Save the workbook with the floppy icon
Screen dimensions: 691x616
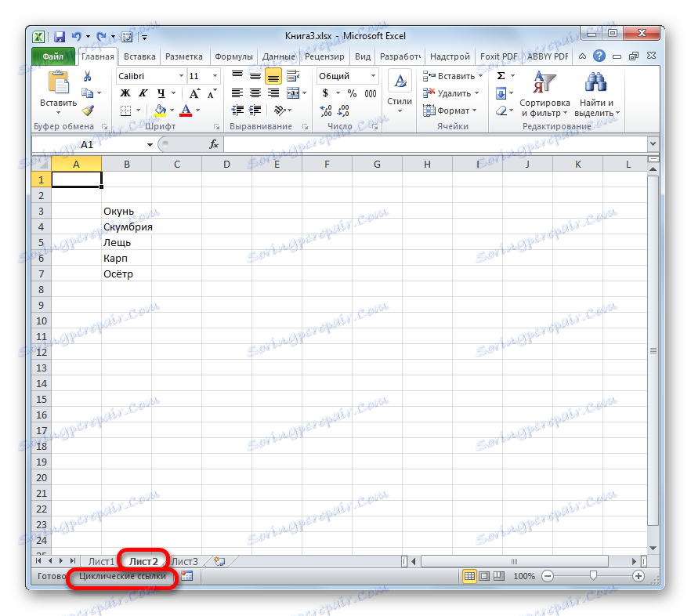(60, 37)
